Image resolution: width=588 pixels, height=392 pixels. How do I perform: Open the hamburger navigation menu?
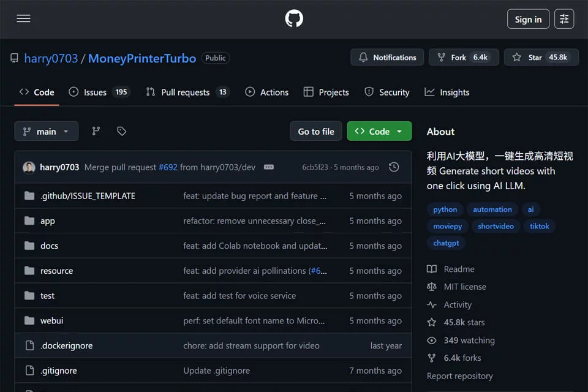(x=23, y=18)
